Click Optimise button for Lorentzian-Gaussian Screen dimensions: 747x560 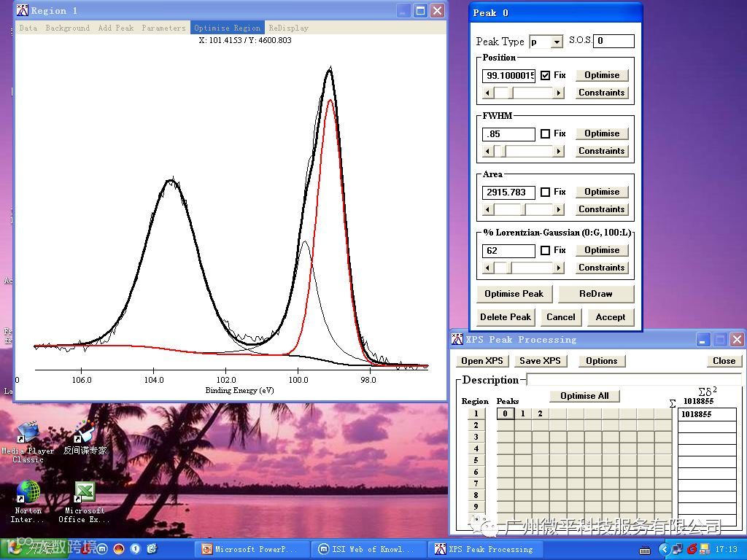pyautogui.click(x=602, y=250)
